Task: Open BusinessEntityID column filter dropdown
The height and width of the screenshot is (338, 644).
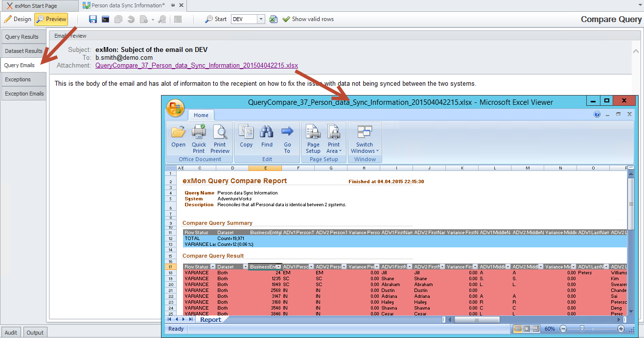Action: 278,267
